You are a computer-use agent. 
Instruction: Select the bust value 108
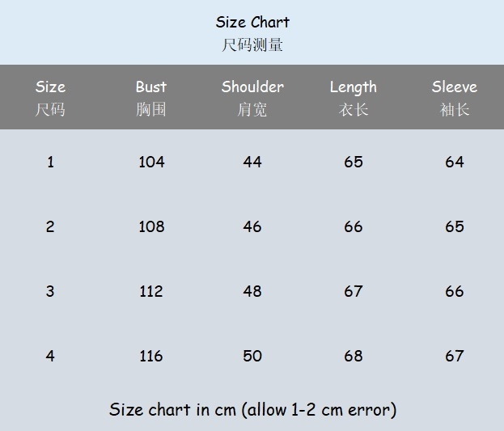click(151, 226)
